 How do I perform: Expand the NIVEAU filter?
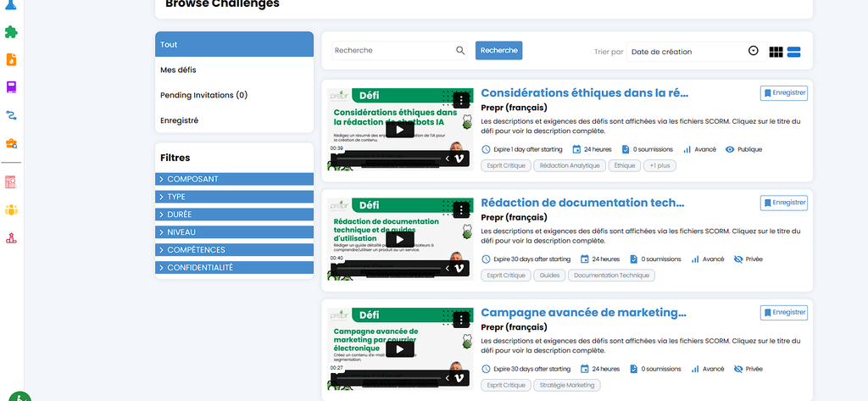click(234, 232)
